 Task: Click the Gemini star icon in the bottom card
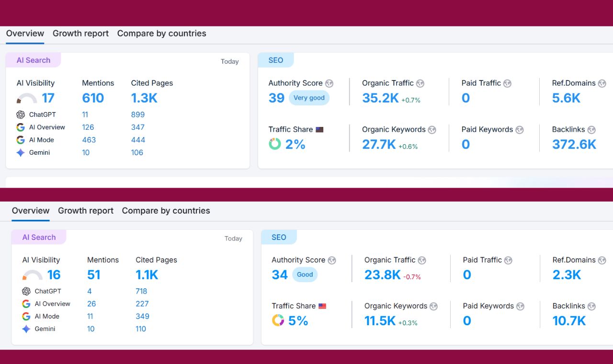point(26,329)
